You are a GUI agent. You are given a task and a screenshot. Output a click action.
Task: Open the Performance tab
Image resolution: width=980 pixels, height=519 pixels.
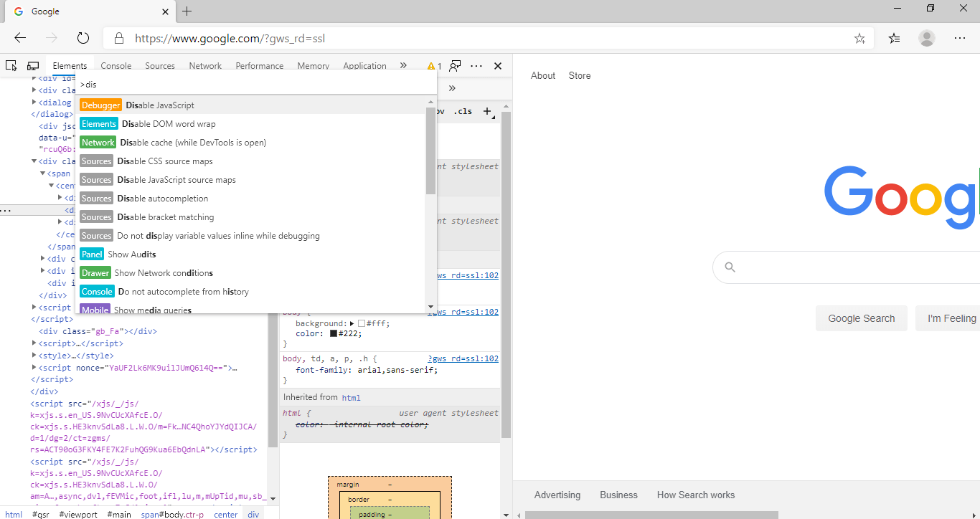click(260, 66)
